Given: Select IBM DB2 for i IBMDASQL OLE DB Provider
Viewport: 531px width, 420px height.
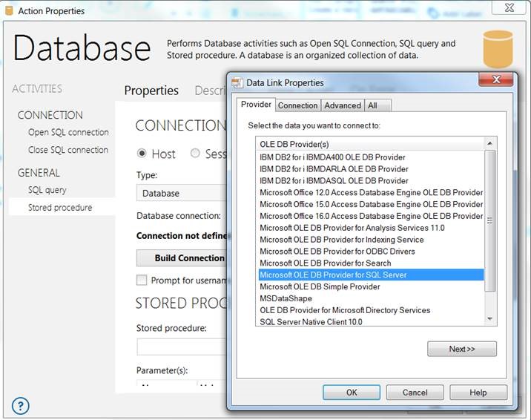Looking at the screenshot, I should click(x=371, y=180).
